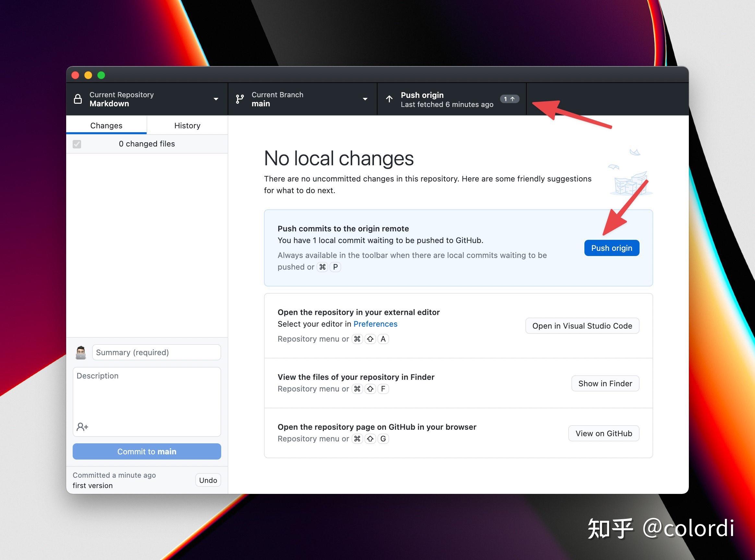The height and width of the screenshot is (560, 755).
Task: Click the up arrow Push origin icon
Action: pyautogui.click(x=389, y=99)
